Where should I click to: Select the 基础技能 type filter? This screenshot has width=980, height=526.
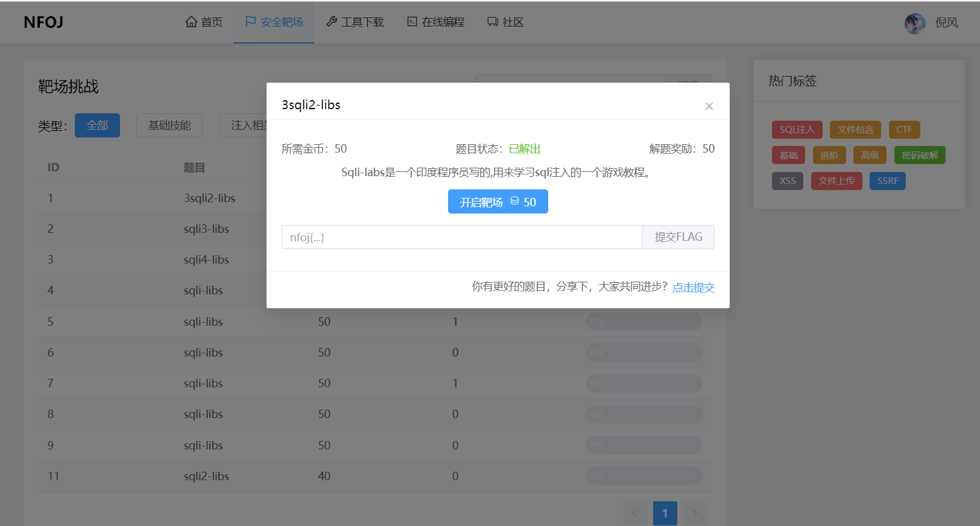point(169,125)
